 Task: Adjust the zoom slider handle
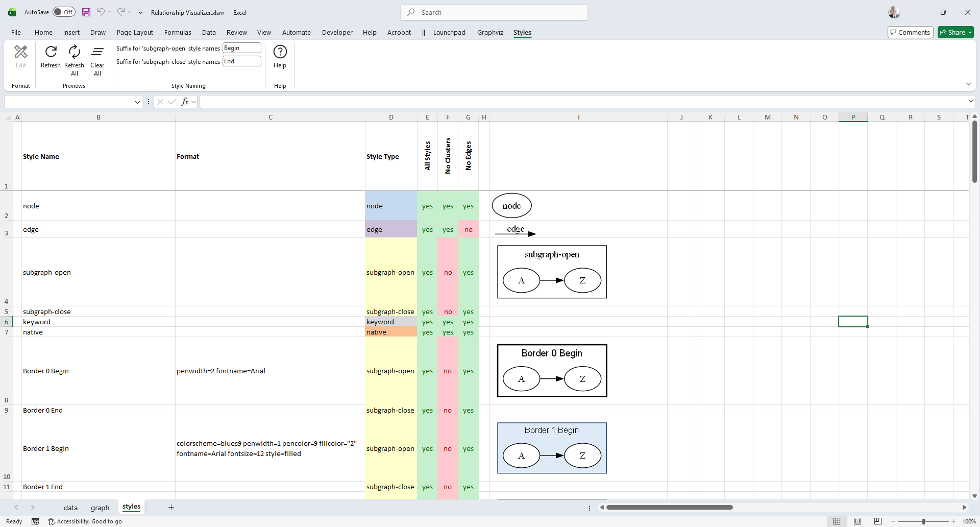[x=923, y=521]
